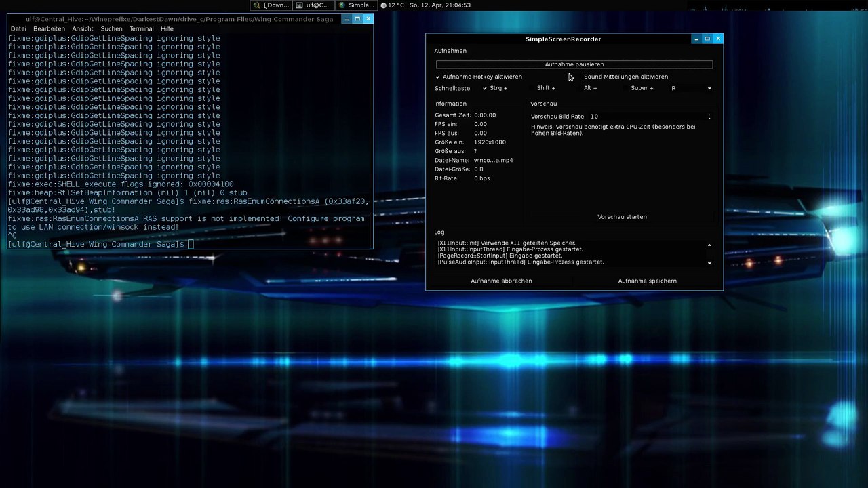Screen dimensions: 868x488
Task: Toggle the Alt + hotkey modifier checkbox
Action: [586, 88]
